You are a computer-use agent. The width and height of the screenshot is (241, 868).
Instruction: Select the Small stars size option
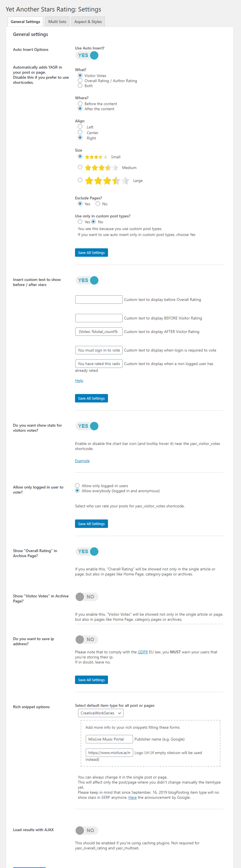tap(80, 156)
